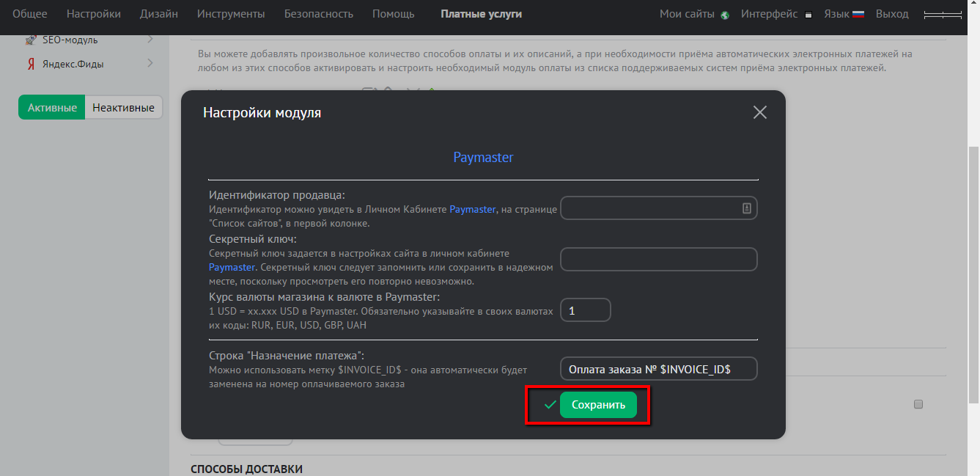Viewport: 980px width, 476px height.
Task: Tick the checkbox right of the dialog
Action: [x=918, y=404]
